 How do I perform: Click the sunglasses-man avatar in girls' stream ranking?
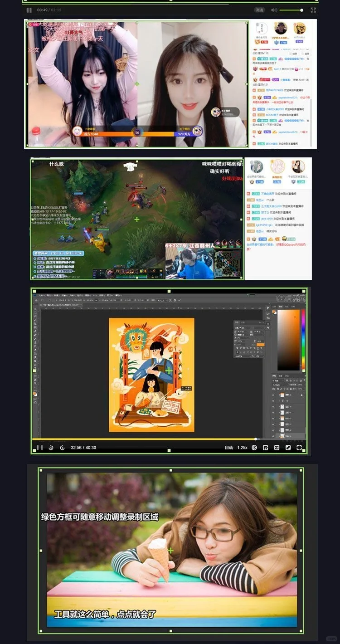282,28
